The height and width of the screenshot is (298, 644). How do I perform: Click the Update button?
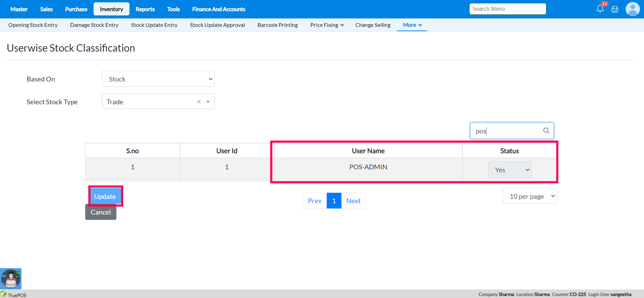click(105, 196)
